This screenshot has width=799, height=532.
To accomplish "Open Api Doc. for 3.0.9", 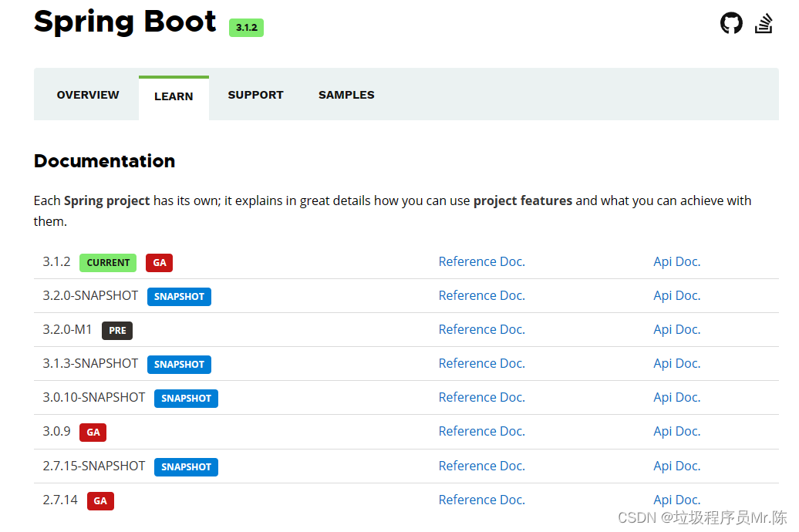I will pos(676,431).
